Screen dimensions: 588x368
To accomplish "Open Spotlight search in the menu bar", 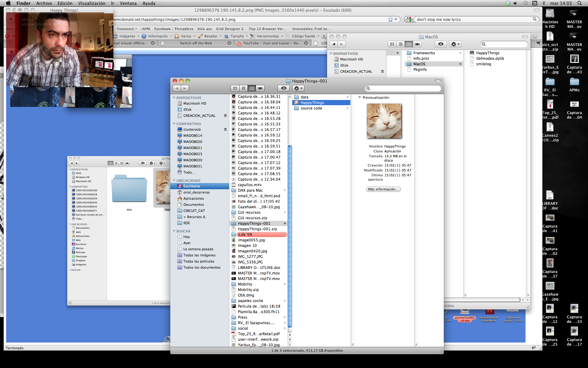I will [x=579, y=3].
